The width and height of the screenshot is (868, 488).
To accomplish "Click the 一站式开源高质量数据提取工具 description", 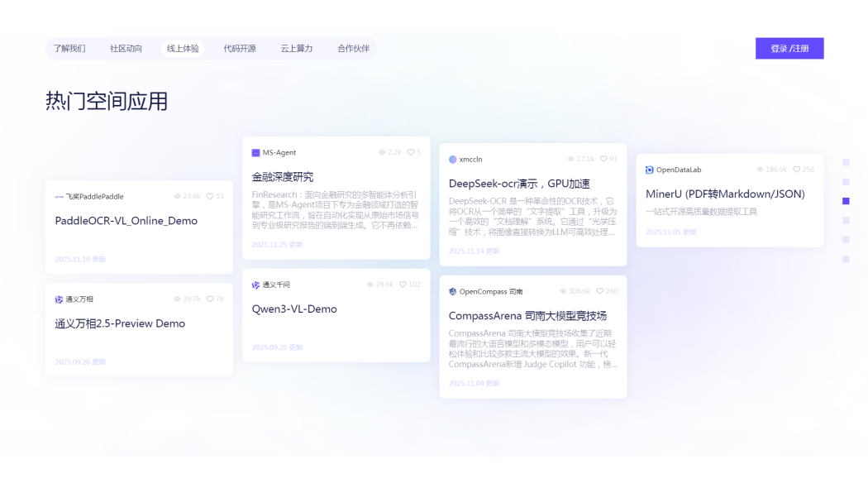I will pos(701,212).
